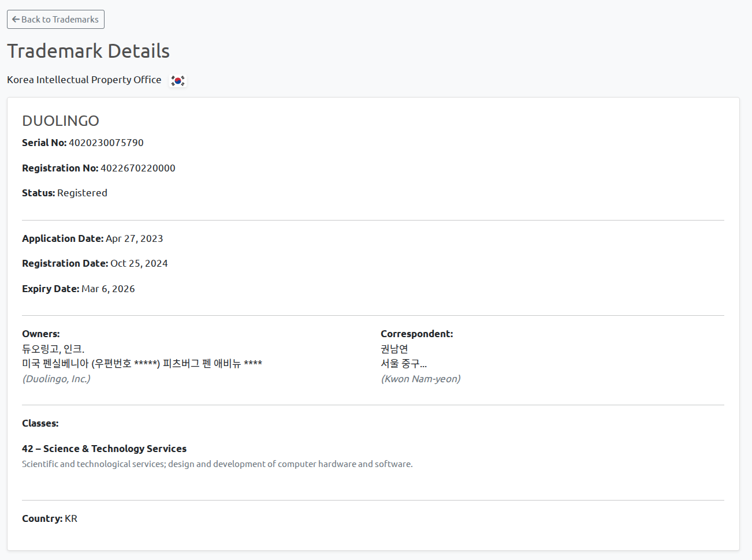
Task: Select the DUOLINGO trademark title
Action: pos(61,121)
